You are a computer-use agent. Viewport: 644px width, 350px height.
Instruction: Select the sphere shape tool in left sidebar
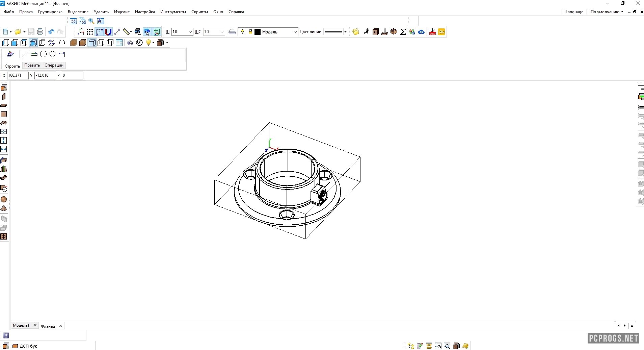[4, 199]
